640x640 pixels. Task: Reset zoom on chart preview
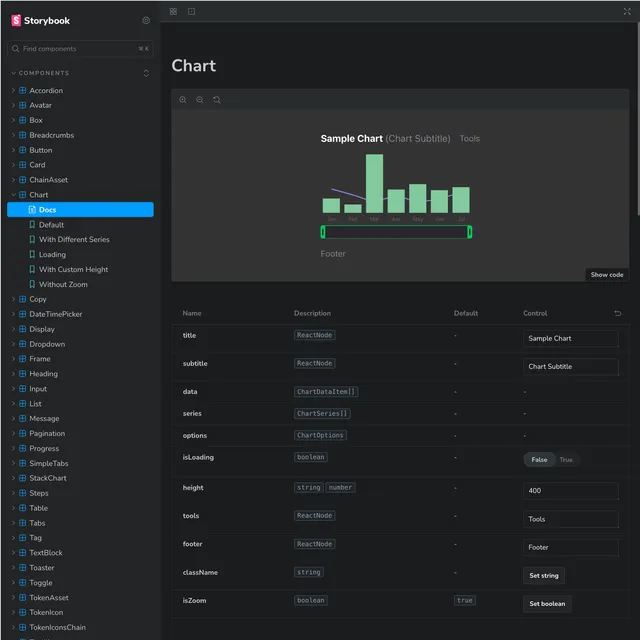(x=217, y=100)
